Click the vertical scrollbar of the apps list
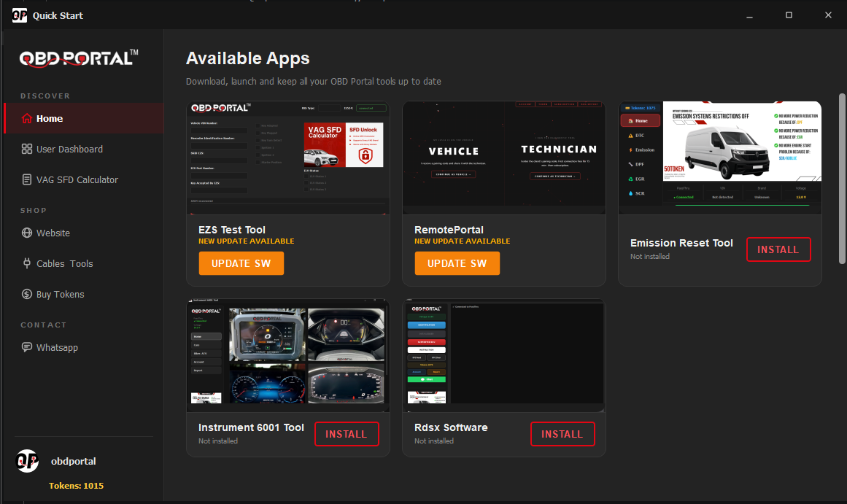The width and height of the screenshot is (847, 504). [842, 179]
